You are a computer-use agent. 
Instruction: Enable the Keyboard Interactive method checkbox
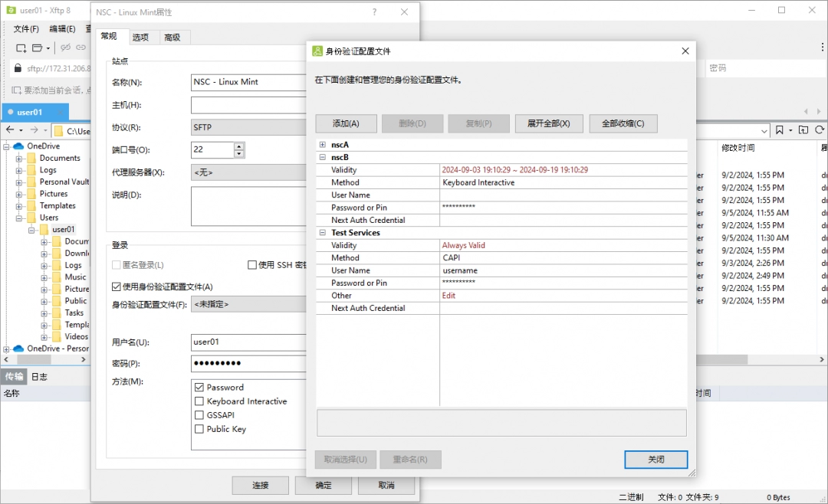199,401
